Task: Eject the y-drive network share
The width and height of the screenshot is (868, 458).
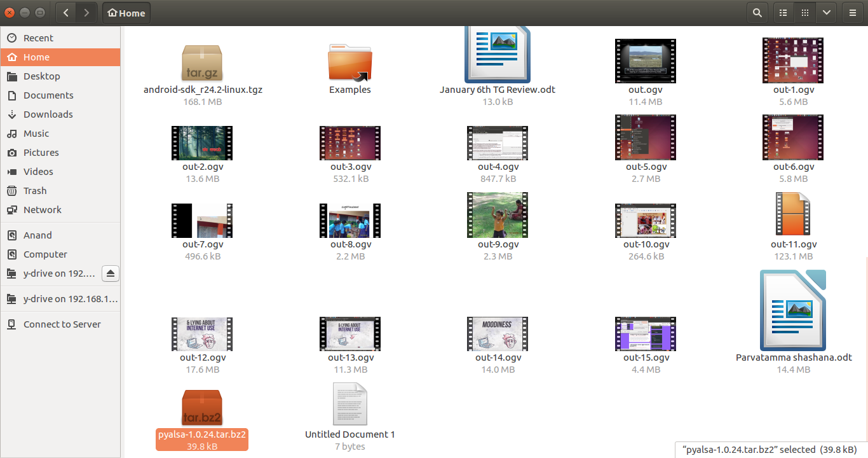Action: click(111, 274)
